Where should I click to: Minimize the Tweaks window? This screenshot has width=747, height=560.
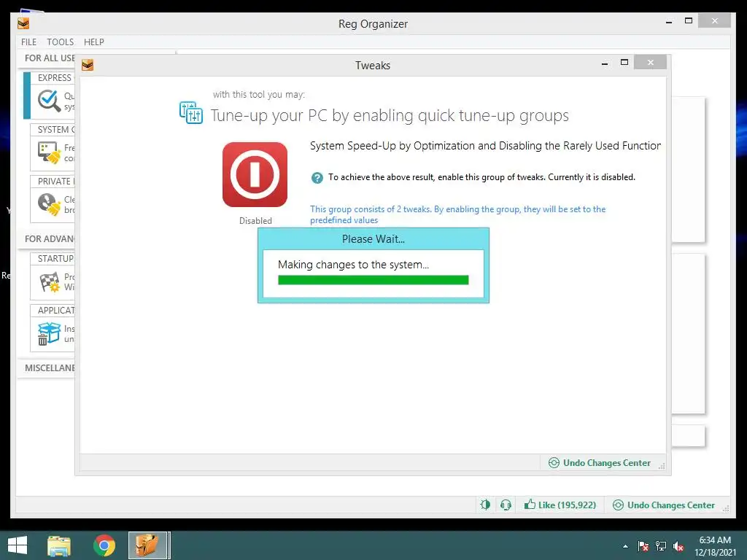tap(605, 63)
